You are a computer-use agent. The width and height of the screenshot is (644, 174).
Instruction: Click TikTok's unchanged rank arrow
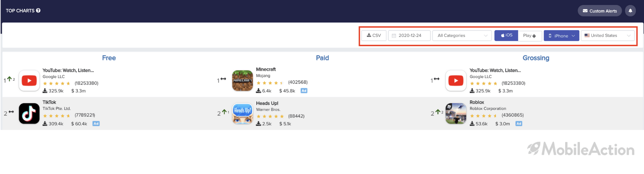tap(11, 112)
